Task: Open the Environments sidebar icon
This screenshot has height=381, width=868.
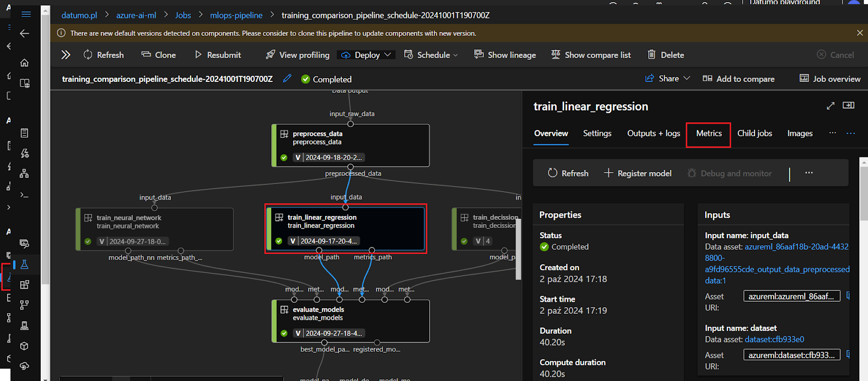Action: (24, 326)
